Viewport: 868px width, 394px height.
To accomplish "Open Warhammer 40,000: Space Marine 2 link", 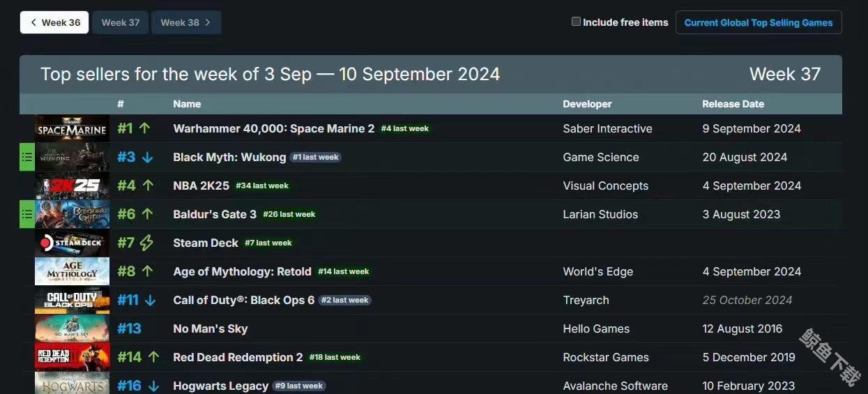I will coord(273,128).
